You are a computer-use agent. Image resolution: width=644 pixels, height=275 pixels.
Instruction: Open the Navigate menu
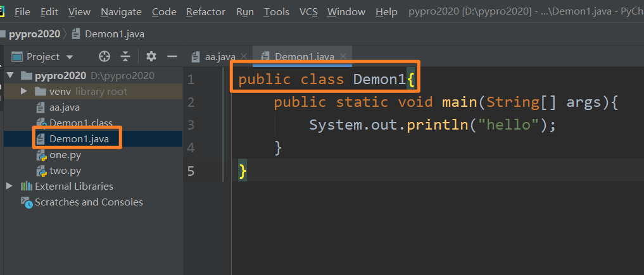[x=121, y=12]
